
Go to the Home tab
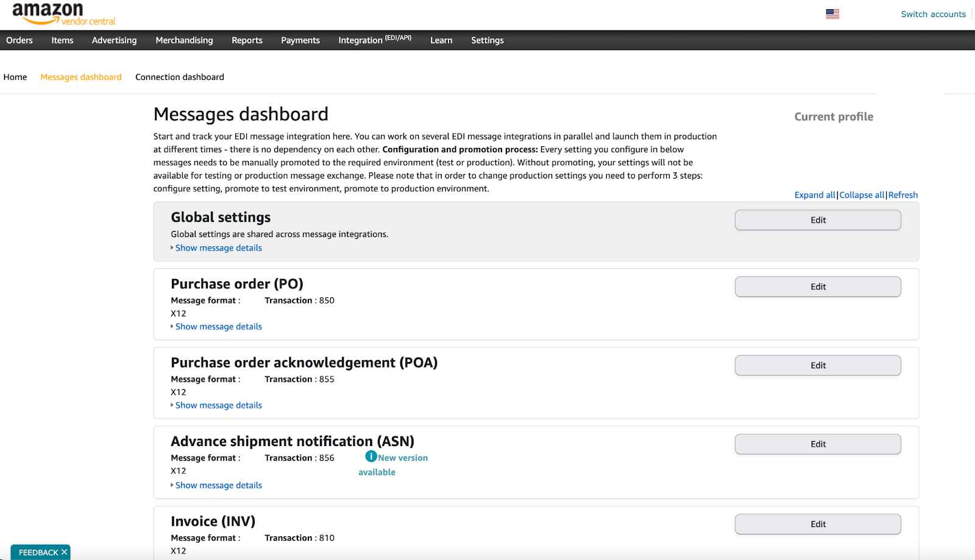[x=15, y=77]
